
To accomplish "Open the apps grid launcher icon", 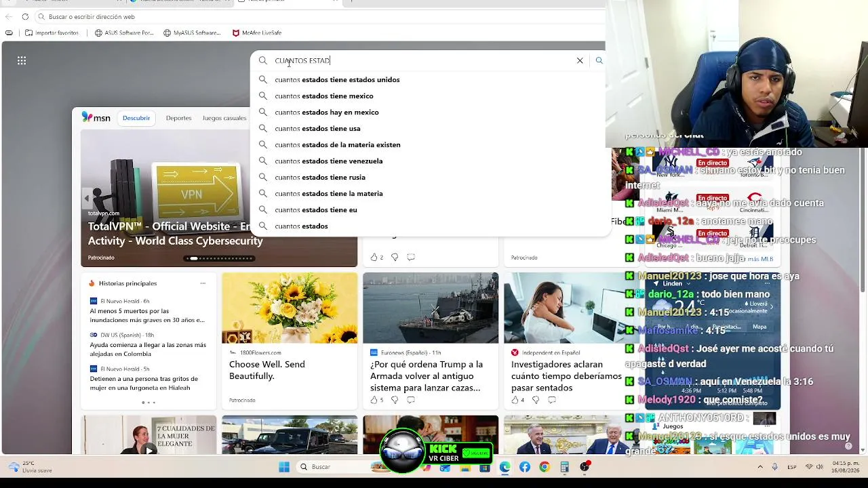I will pyautogui.click(x=22, y=61).
